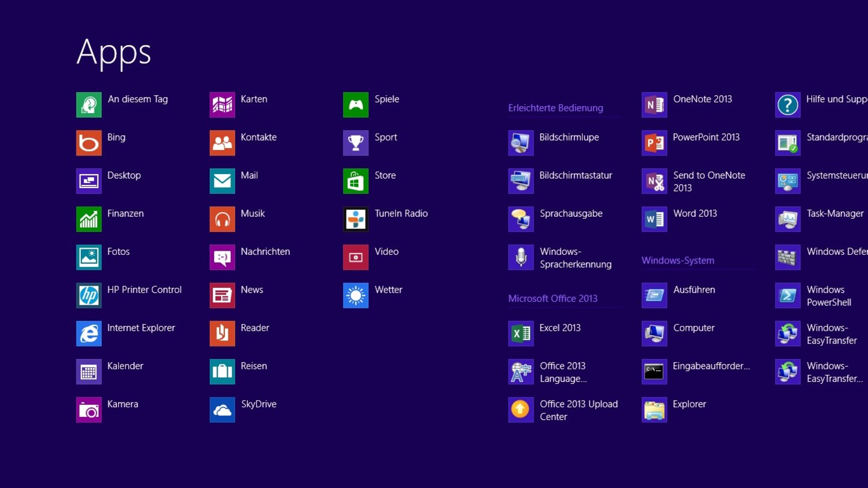Viewport: 868px width, 488px height.
Task: Launch the Bing app icon
Action: pos(89,143)
